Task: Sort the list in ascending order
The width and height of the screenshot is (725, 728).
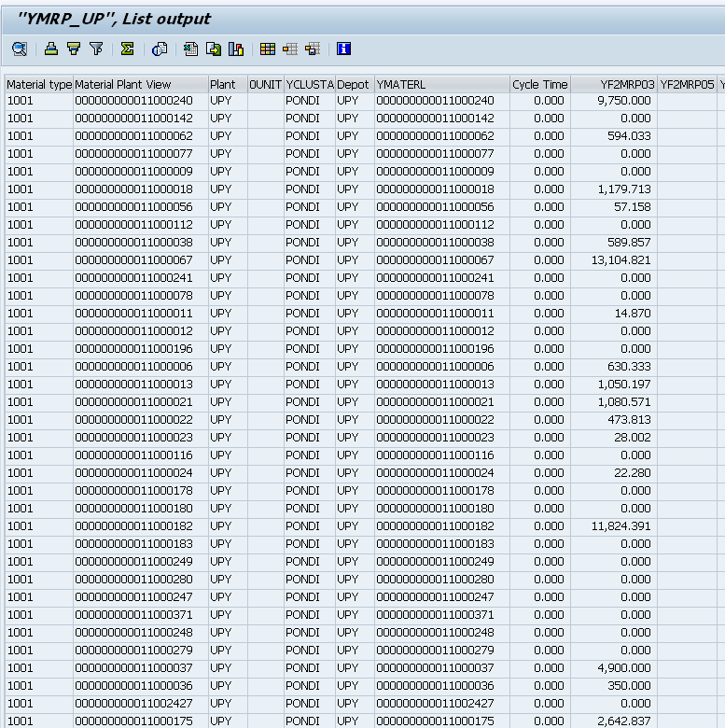Action: click(51, 49)
